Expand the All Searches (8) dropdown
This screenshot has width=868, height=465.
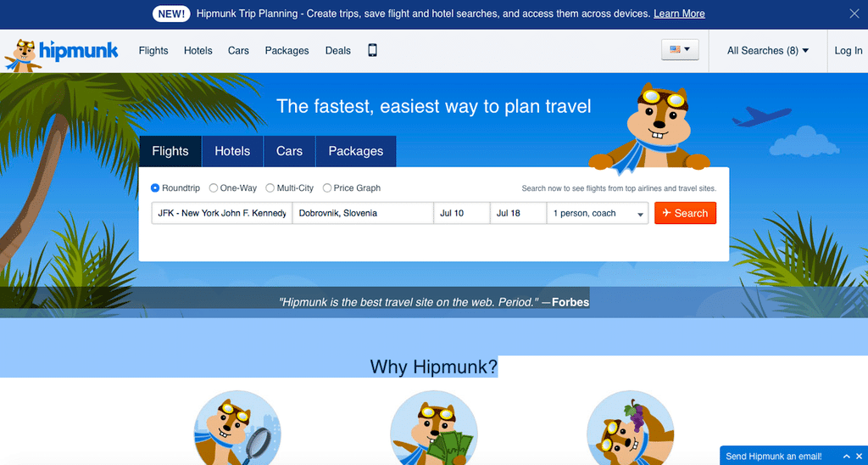click(x=768, y=50)
